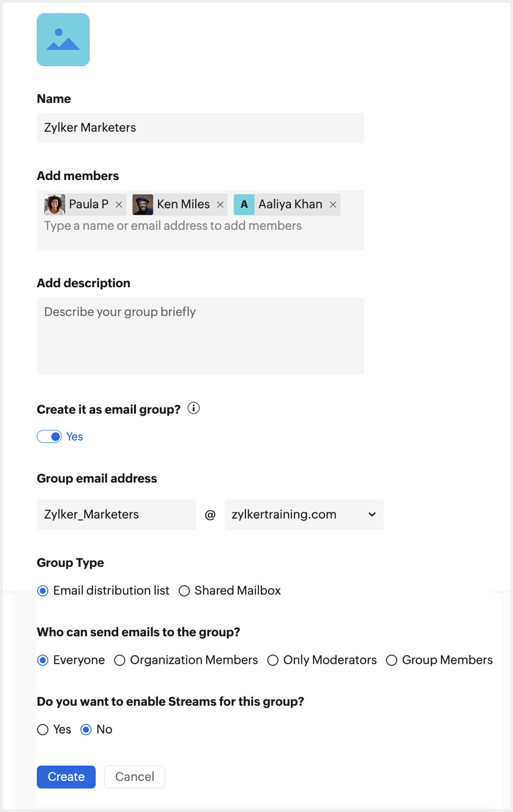
Task: Click Aaliya Khan's initial avatar
Action: (244, 204)
